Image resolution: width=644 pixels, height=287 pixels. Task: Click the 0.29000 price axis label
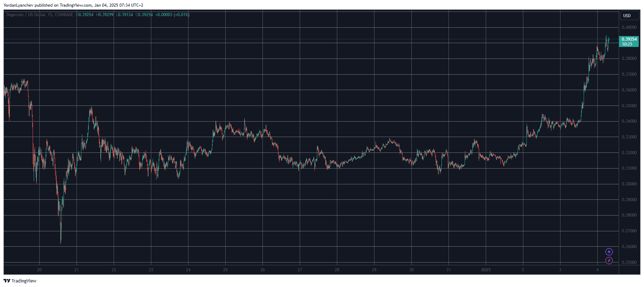click(629, 200)
